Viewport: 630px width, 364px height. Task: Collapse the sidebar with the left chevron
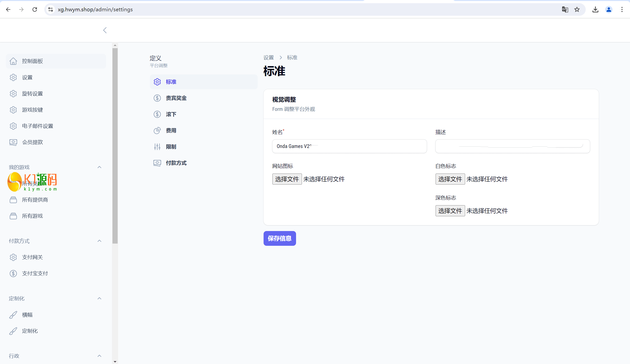coord(105,30)
